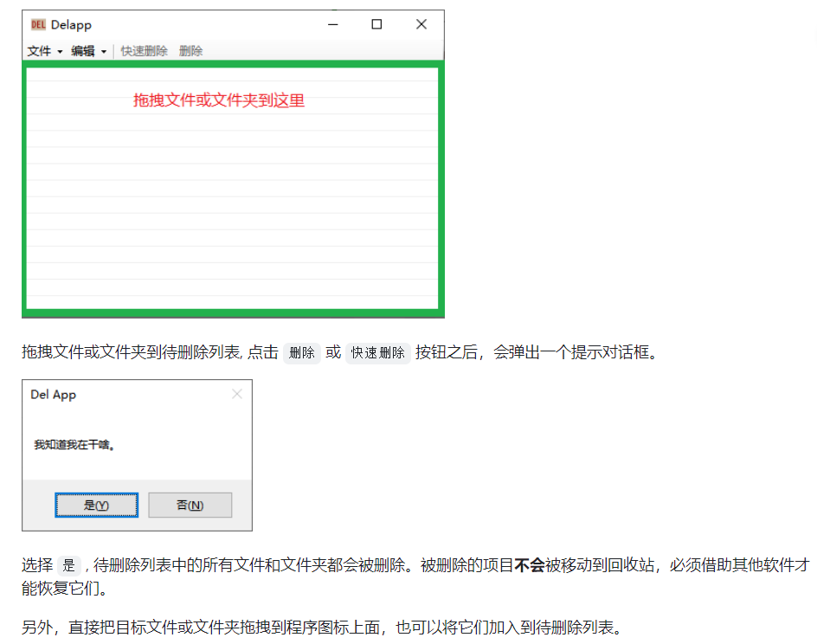Click the 否(N) button in dialog
This screenshot has height=644, width=817.
click(190, 505)
